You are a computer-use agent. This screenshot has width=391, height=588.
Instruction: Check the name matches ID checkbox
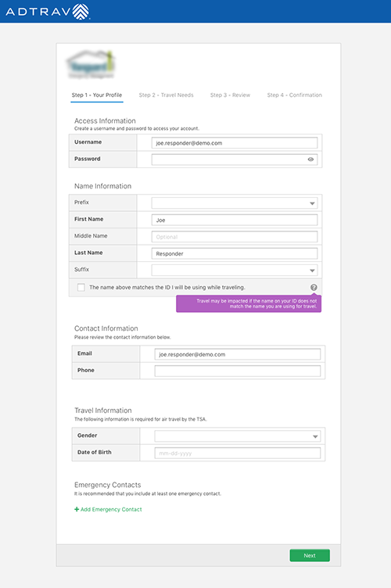click(x=81, y=287)
